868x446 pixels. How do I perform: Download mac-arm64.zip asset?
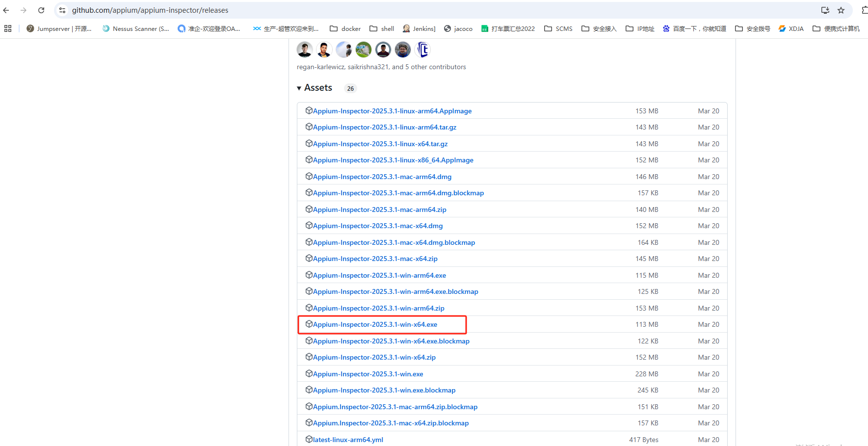[x=380, y=210]
